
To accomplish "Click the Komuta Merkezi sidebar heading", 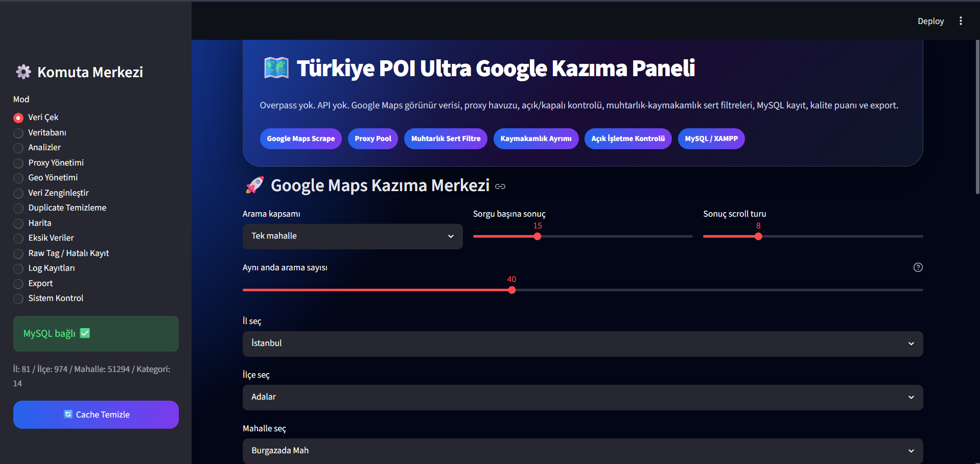I will (90, 72).
